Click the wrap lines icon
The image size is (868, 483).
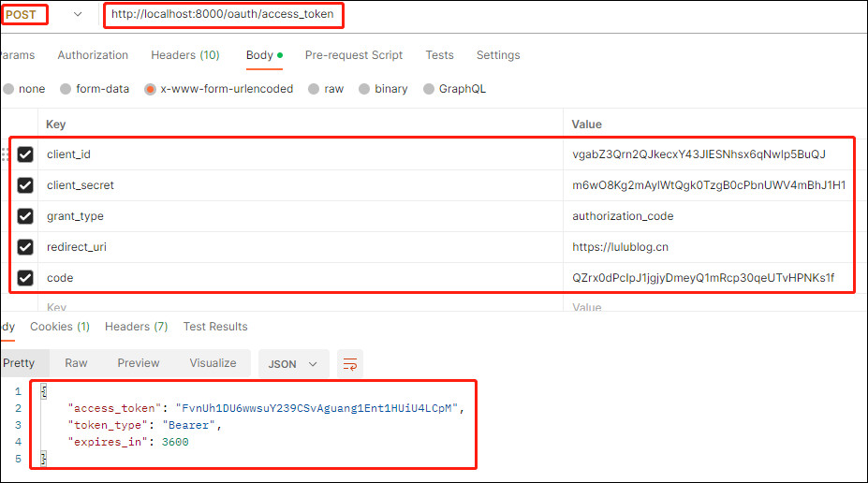point(350,364)
